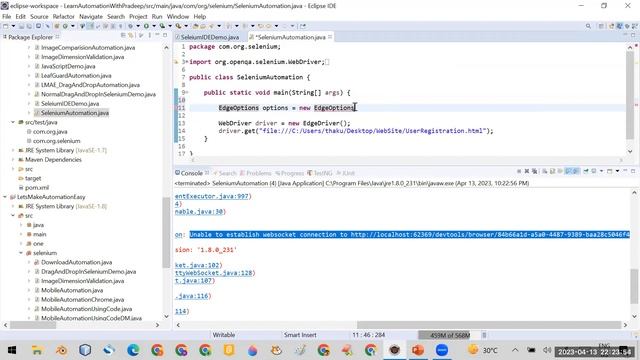Click the Debug bug icon in the toolbar
The height and width of the screenshot is (360, 640).
click(130, 26)
